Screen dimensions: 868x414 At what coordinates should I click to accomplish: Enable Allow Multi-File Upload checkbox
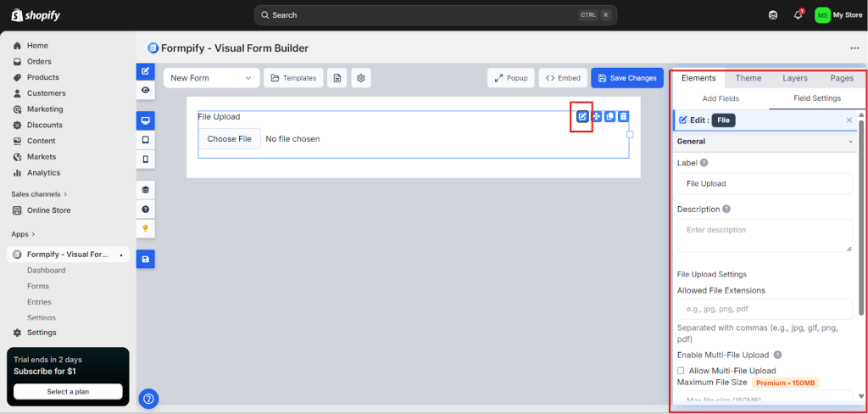[681, 371]
